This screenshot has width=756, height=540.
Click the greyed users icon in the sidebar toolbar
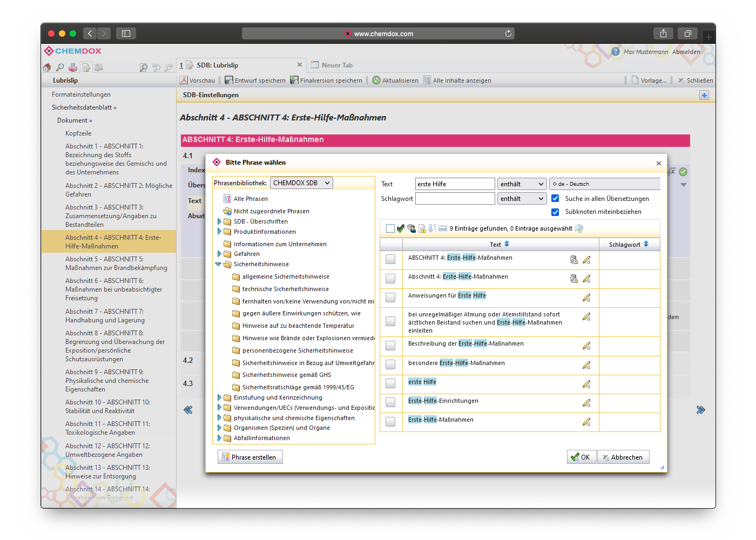[99, 67]
